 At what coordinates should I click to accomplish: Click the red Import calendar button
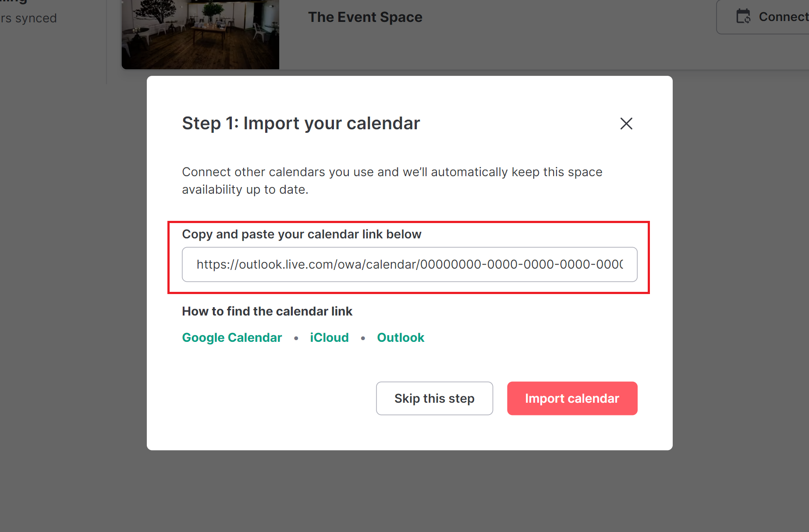click(x=572, y=398)
